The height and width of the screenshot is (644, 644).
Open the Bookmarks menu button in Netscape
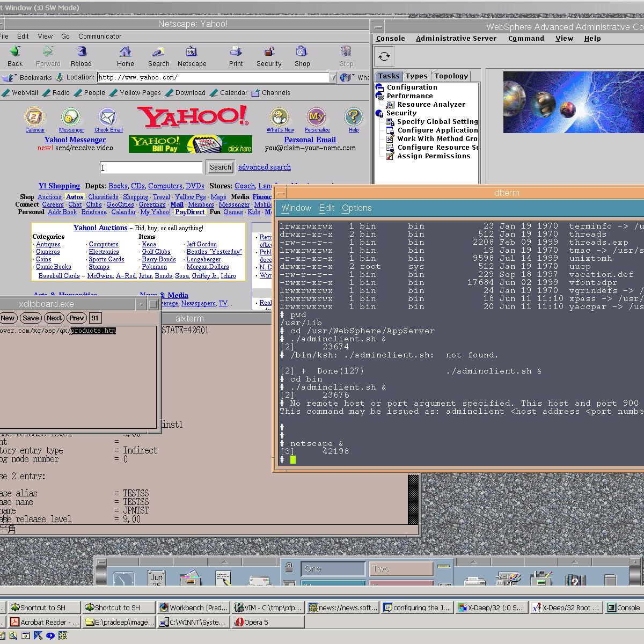click(x=28, y=78)
